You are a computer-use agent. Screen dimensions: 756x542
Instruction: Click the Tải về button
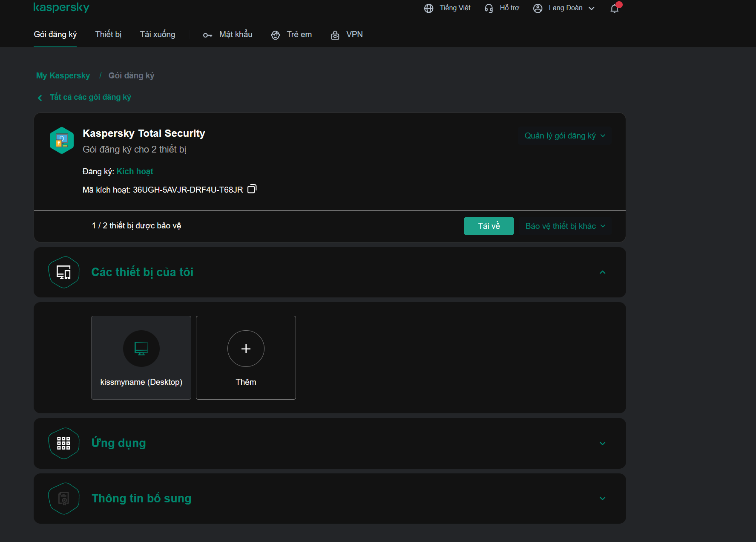(x=489, y=226)
